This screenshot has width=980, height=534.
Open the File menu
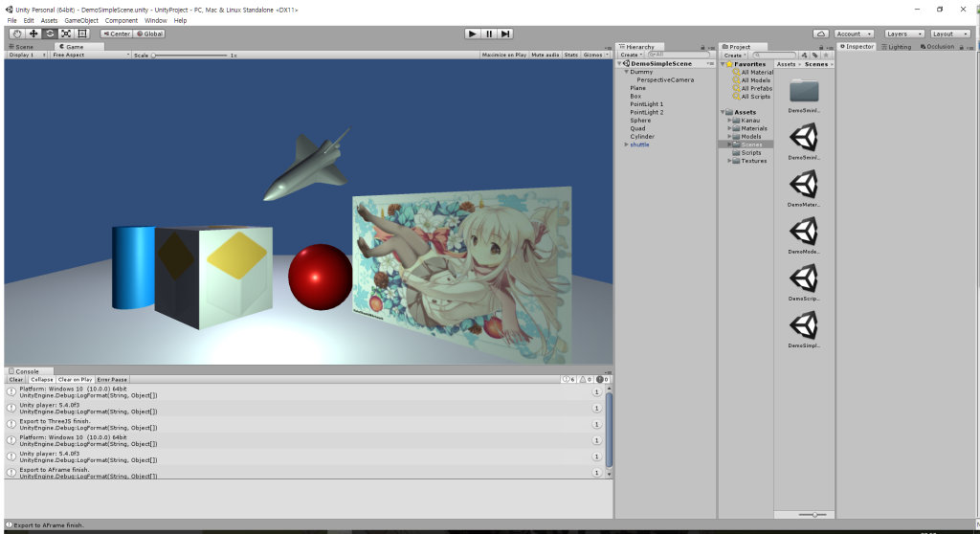pos(11,21)
